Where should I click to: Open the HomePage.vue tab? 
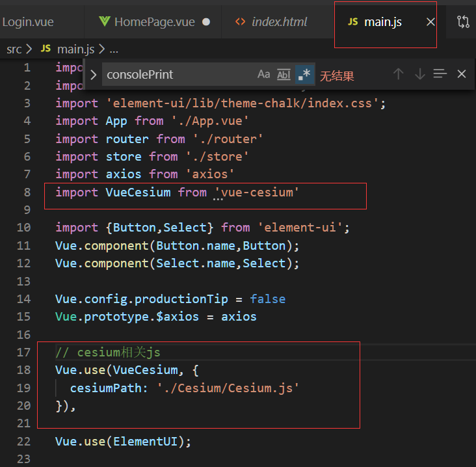154,22
